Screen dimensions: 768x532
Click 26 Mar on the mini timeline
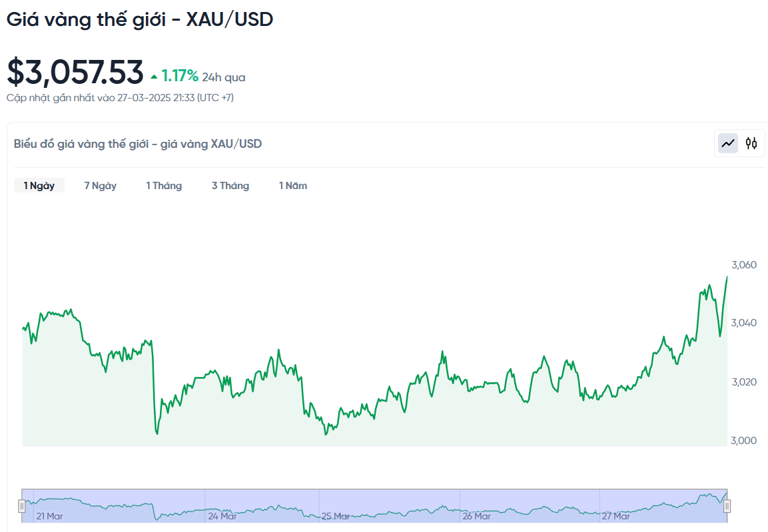pyautogui.click(x=477, y=516)
